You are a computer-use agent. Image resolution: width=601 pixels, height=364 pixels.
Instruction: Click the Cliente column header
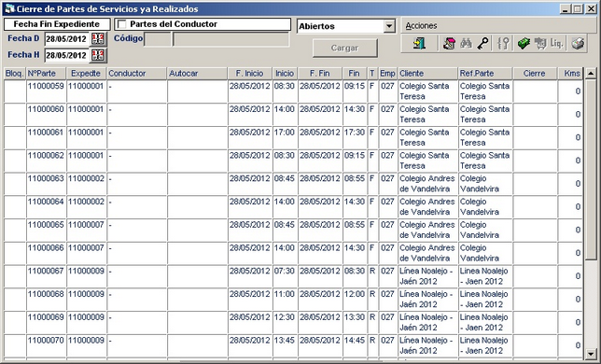[428, 74]
